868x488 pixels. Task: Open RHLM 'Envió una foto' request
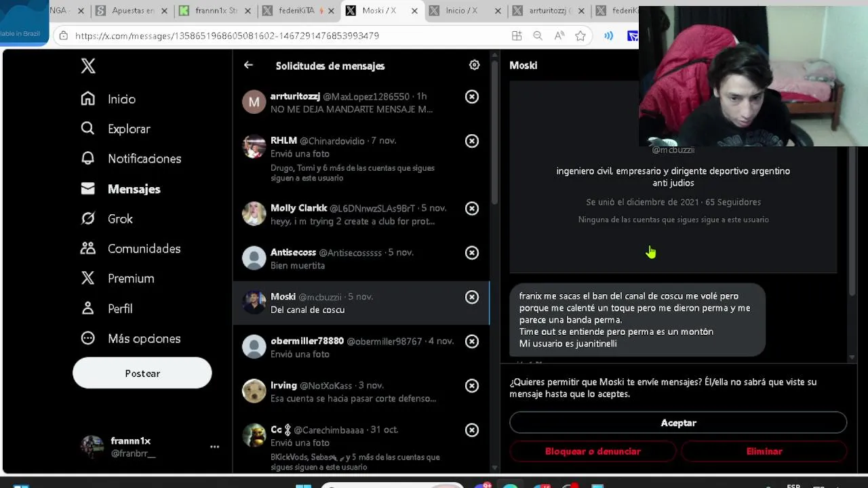[x=361, y=159]
